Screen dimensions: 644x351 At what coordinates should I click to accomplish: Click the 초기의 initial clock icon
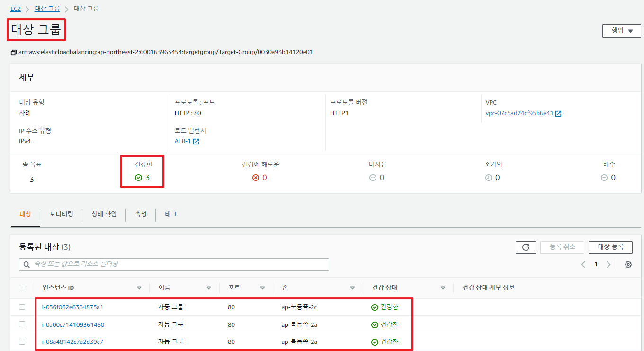(x=489, y=178)
